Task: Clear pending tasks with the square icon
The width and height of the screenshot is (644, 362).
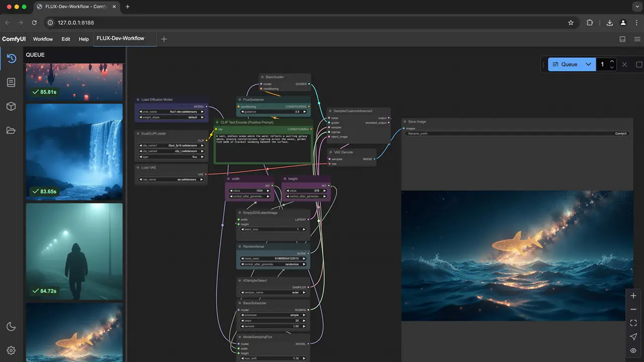Action: tap(639, 64)
